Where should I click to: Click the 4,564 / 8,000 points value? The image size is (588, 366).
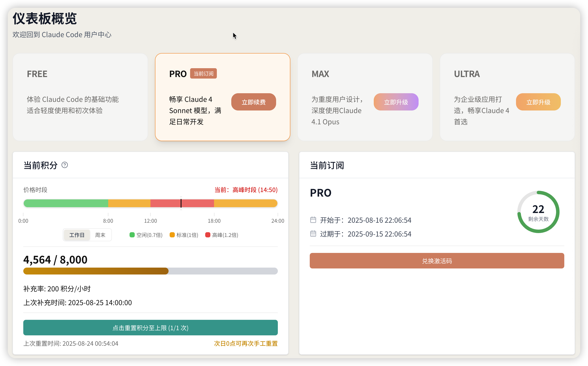click(x=55, y=259)
